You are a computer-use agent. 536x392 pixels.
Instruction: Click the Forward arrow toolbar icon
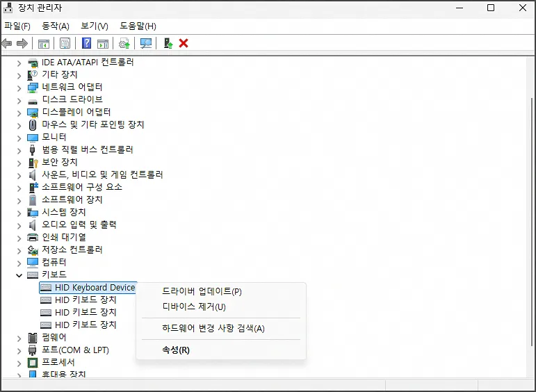click(22, 43)
